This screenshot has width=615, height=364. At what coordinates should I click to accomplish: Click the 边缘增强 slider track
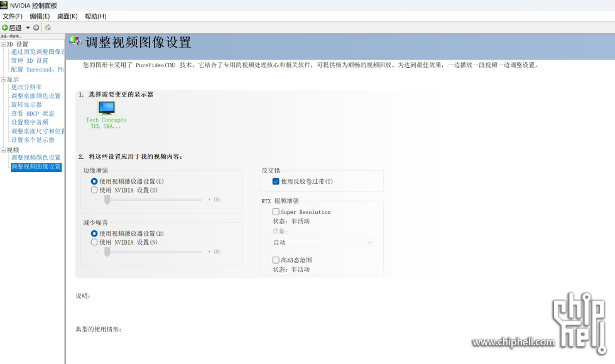[x=153, y=200]
